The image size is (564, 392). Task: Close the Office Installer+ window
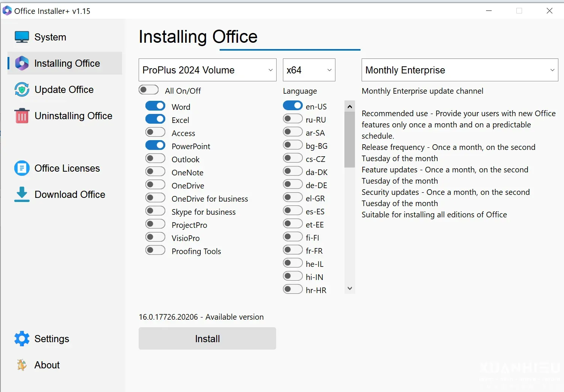coord(549,11)
